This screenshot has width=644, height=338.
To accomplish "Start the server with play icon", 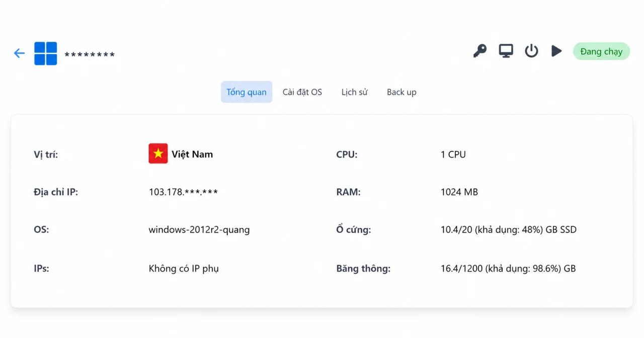I will pos(556,51).
